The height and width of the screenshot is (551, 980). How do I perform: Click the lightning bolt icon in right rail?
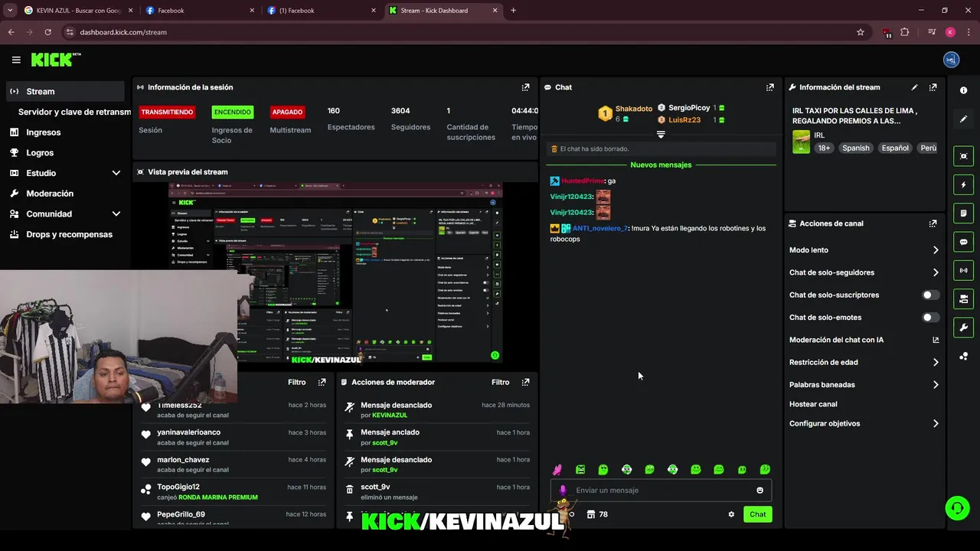(963, 184)
